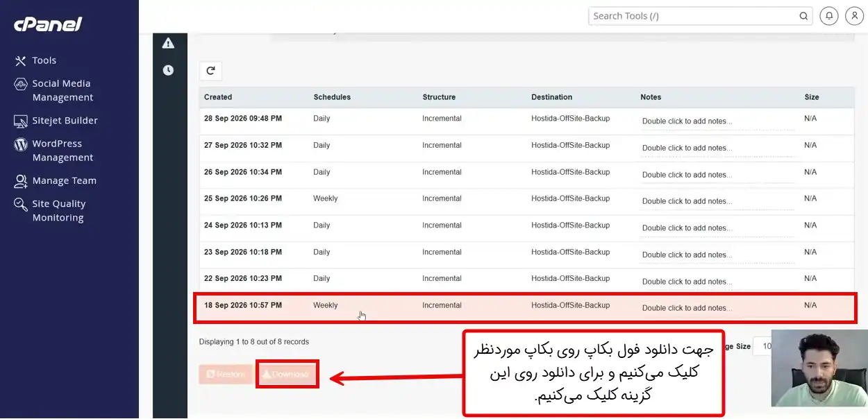Screen dimensions: 868x419
Task: Click the cPanel logo
Action: pyautogui.click(x=48, y=24)
